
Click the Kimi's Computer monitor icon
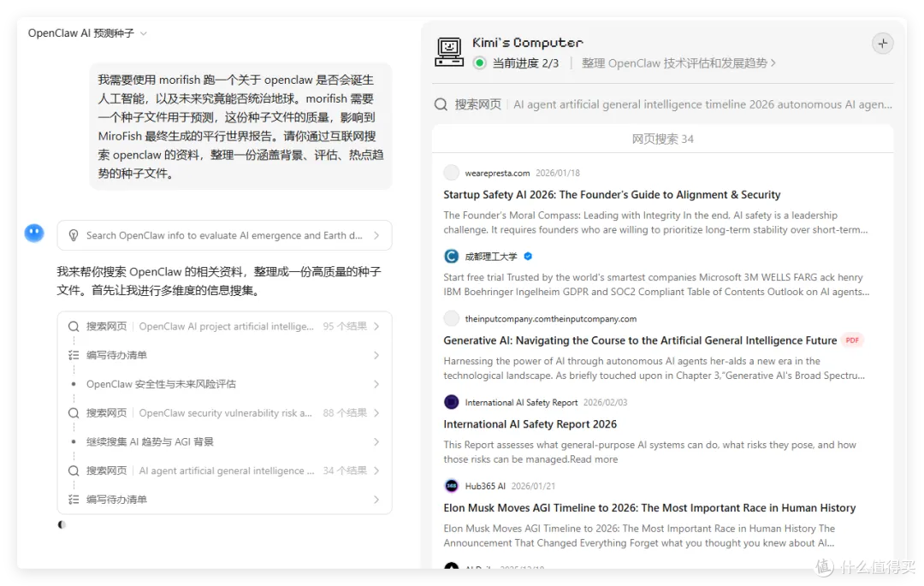tap(449, 52)
